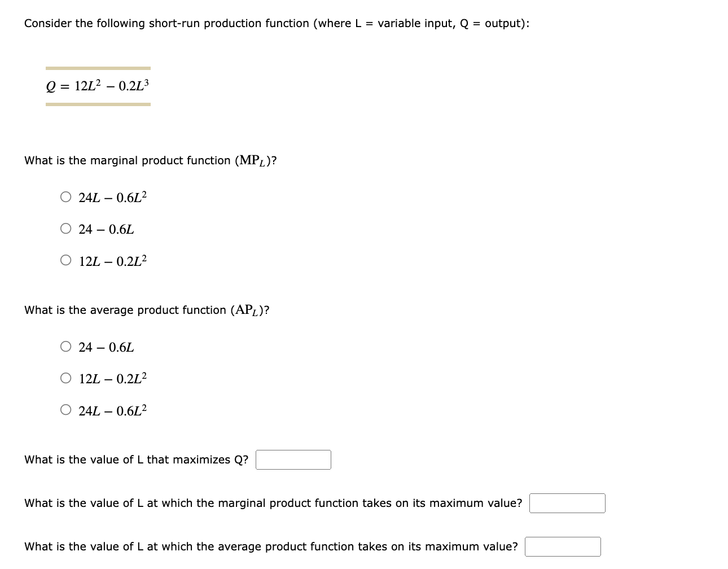Click the label text "12L − 0.2L²" under average product
This screenshot has width=728, height=569.
coord(112,378)
